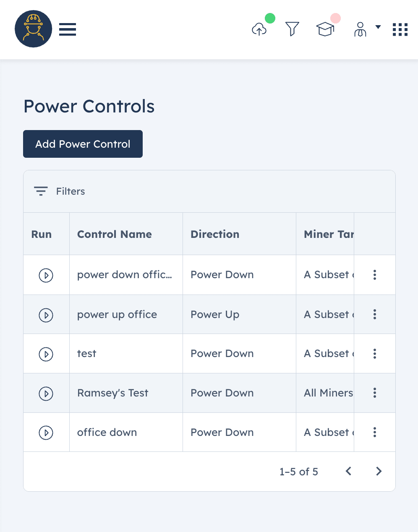Open the graduation cap tutorials icon
This screenshot has height=532, width=418.
325,29
